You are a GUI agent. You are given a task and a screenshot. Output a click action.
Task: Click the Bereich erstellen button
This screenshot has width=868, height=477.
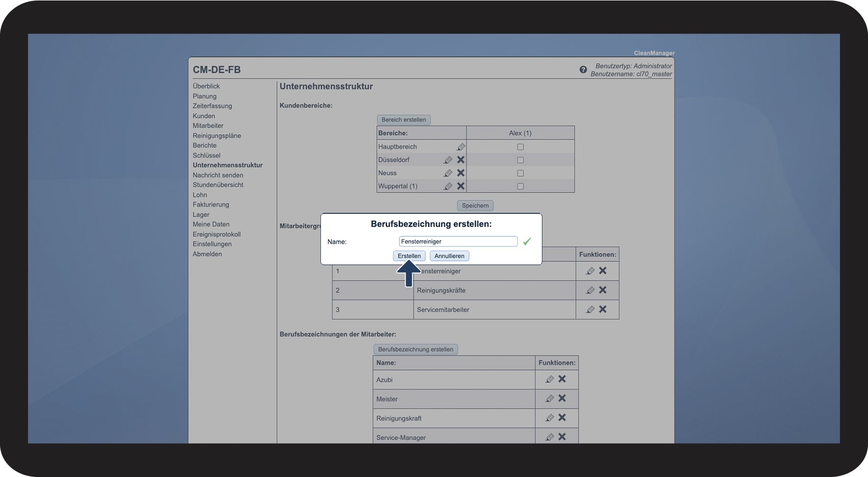[x=403, y=120]
